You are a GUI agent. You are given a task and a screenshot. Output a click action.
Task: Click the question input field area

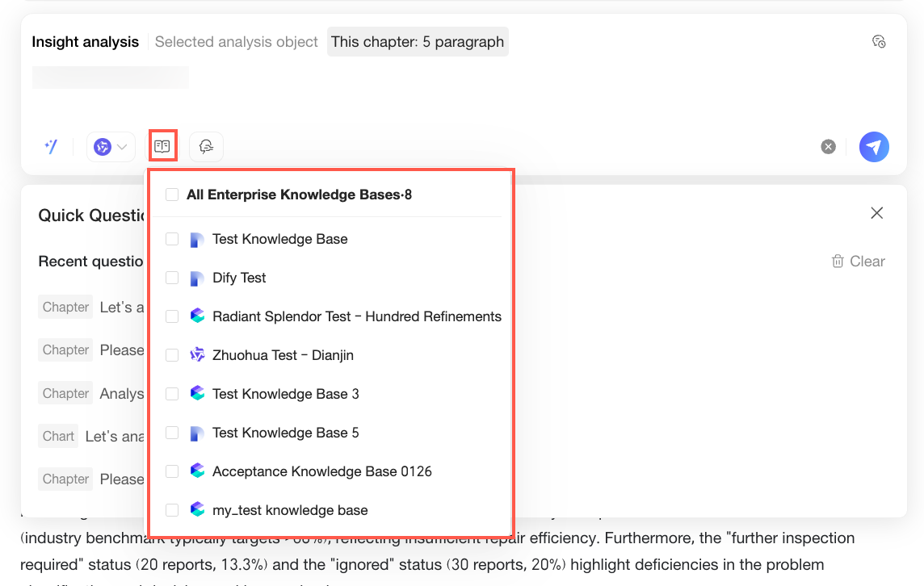[x=463, y=91]
